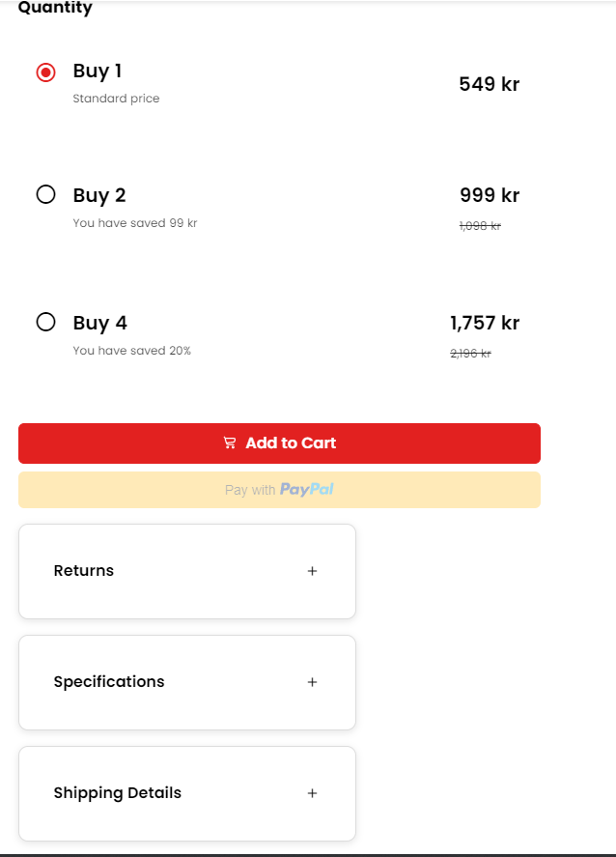The width and height of the screenshot is (616, 857).
Task: Choose the Buy 2 radio option
Action: pyautogui.click(x=45, y=195)
